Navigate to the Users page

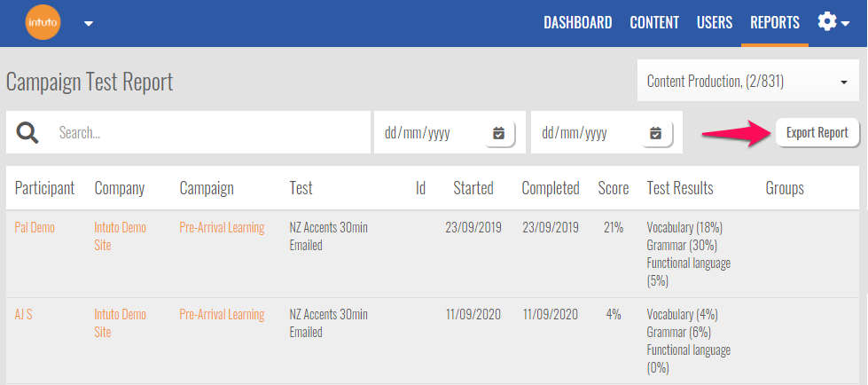(714, 23)
